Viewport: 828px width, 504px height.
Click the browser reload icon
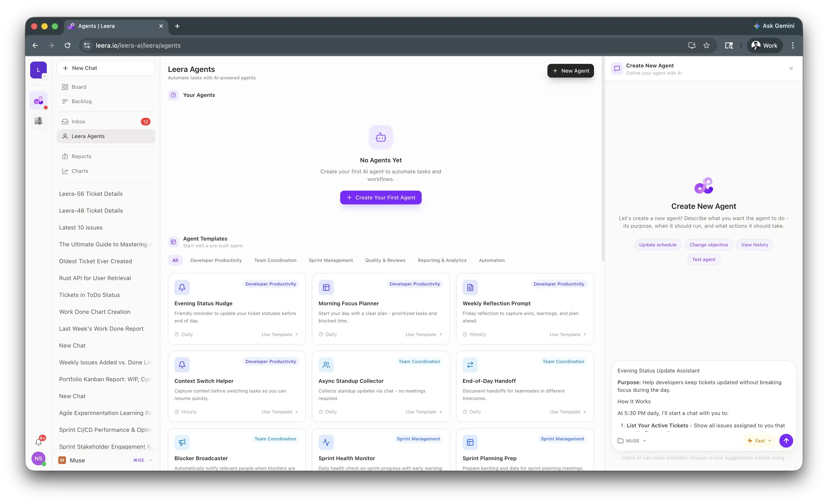tap(67, 45)
